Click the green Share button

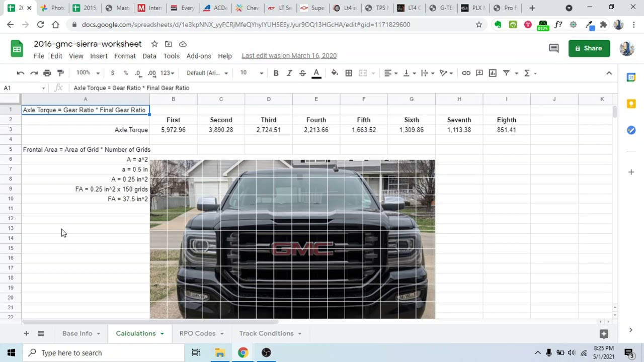tap(589, 48)
